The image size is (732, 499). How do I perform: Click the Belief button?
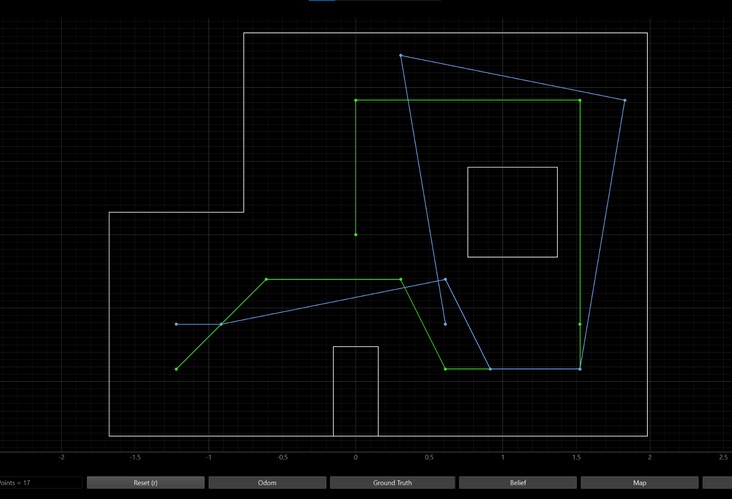pyautogui.click(x=518, y=483)
